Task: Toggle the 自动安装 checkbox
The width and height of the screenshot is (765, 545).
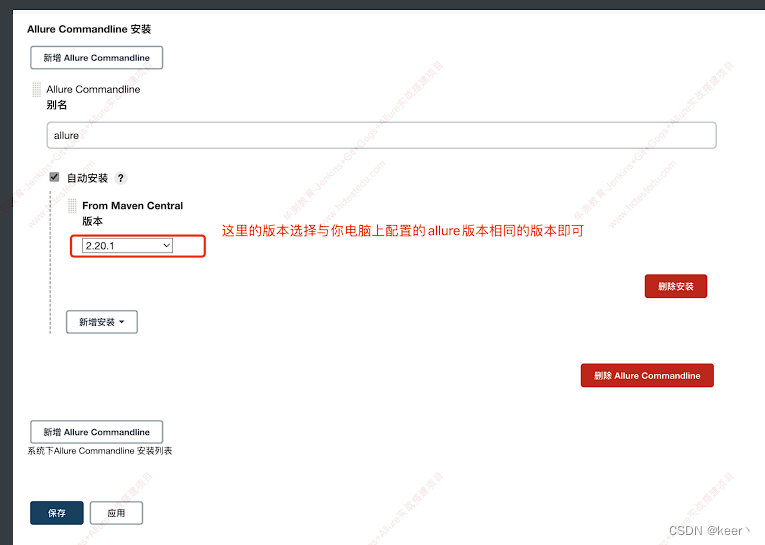Action: [54, 177]
